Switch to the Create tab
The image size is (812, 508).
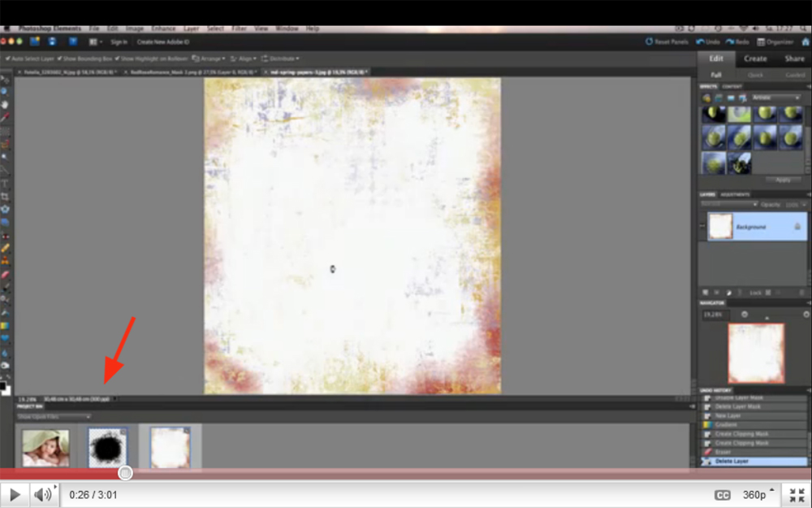tap(755, 59)
